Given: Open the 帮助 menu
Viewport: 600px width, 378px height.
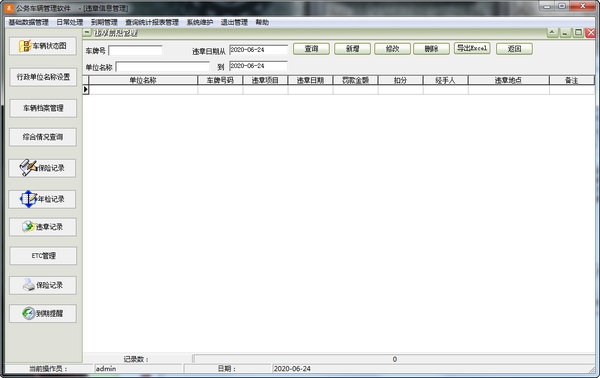Looking at the screenshot, I should click(x=262, y=22).
